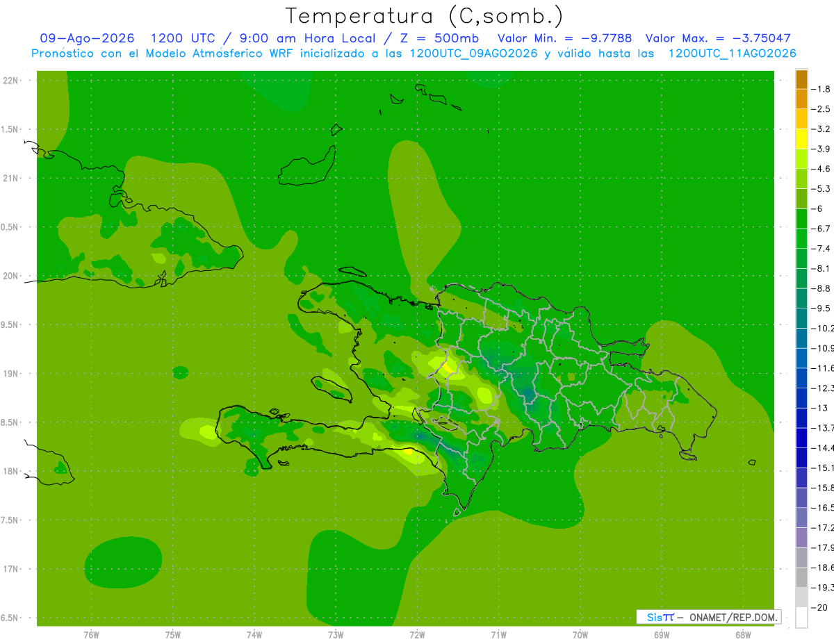
Task: Click the "69W" longitude label
Action: click(661, 635)
